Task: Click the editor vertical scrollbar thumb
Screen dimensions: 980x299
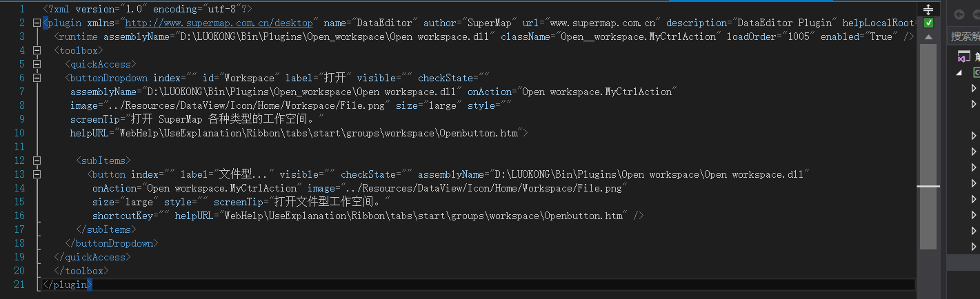Action: pos(928,146)
